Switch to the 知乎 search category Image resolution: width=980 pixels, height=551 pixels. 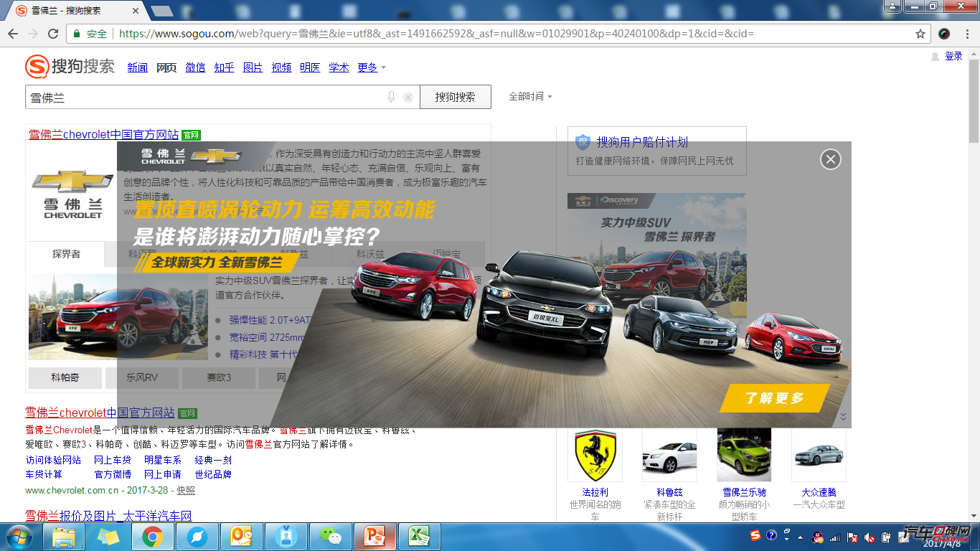point(224,67)
